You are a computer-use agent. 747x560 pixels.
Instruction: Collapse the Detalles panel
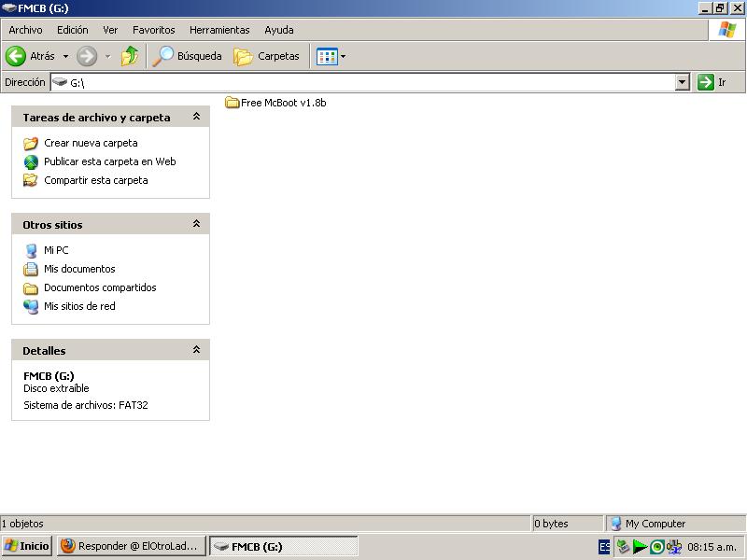pos(196,350)
